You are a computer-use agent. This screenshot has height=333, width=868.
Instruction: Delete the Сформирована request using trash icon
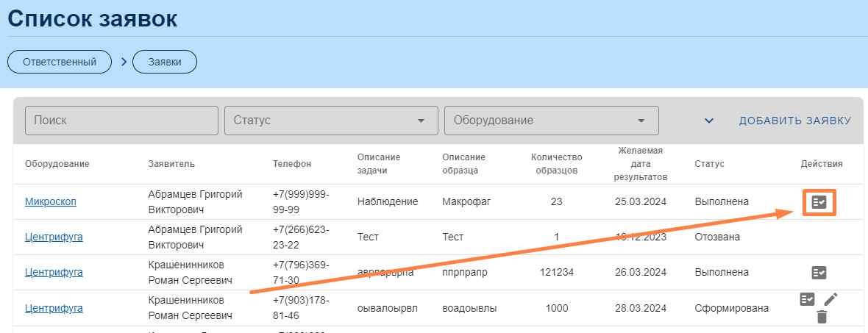coord(822,318)
